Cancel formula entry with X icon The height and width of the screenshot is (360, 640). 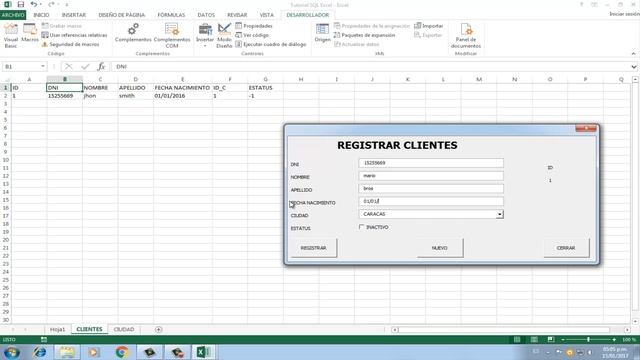[69, 67]
